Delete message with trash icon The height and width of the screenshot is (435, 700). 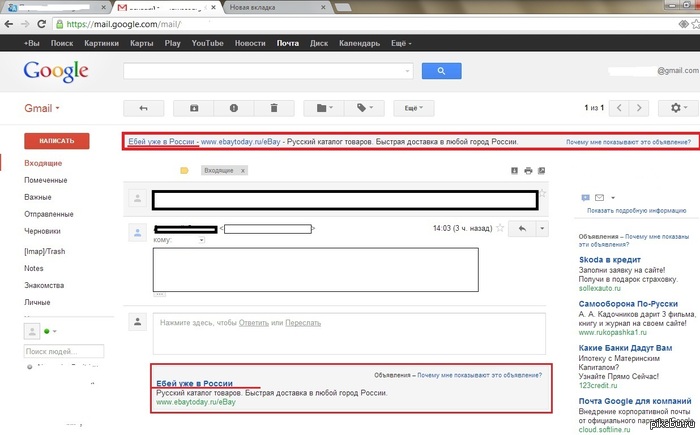point(274,108)
